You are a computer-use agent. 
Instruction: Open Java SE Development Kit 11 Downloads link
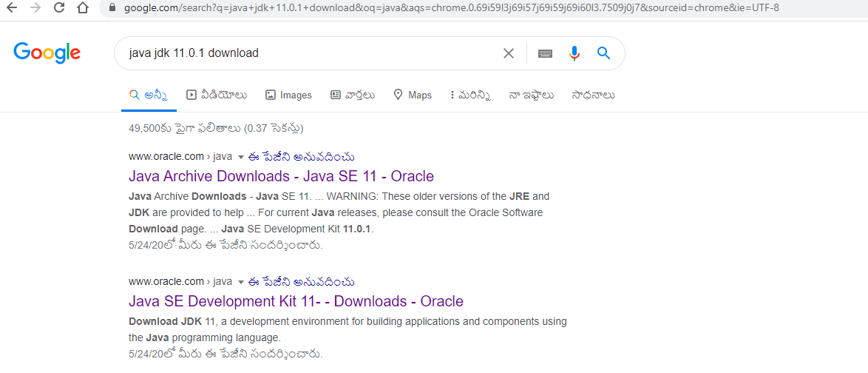coord(296,301)
